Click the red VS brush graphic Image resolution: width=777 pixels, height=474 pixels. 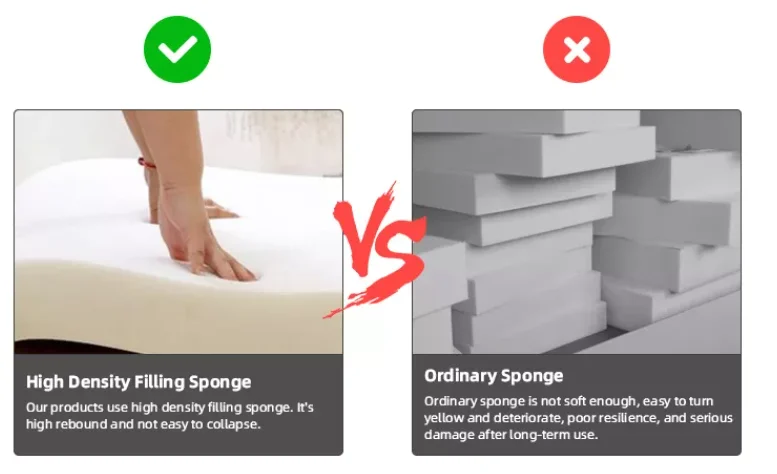pyautogui.click(x=376, y=250)
